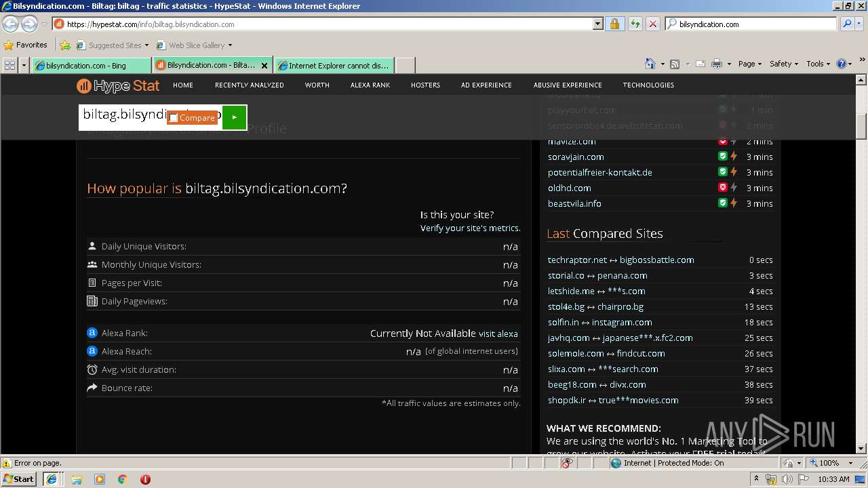The width and height of the screenshot is (868, 488).
Task: Open ALEXA RANK menu item
Action: tap(370, 85)
